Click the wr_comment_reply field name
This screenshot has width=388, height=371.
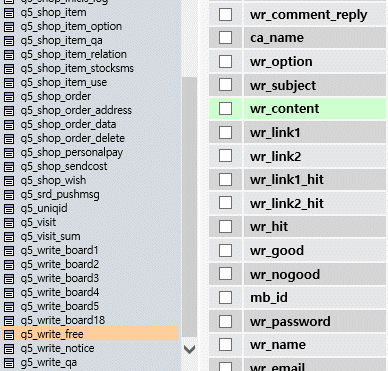pos(309,15)
